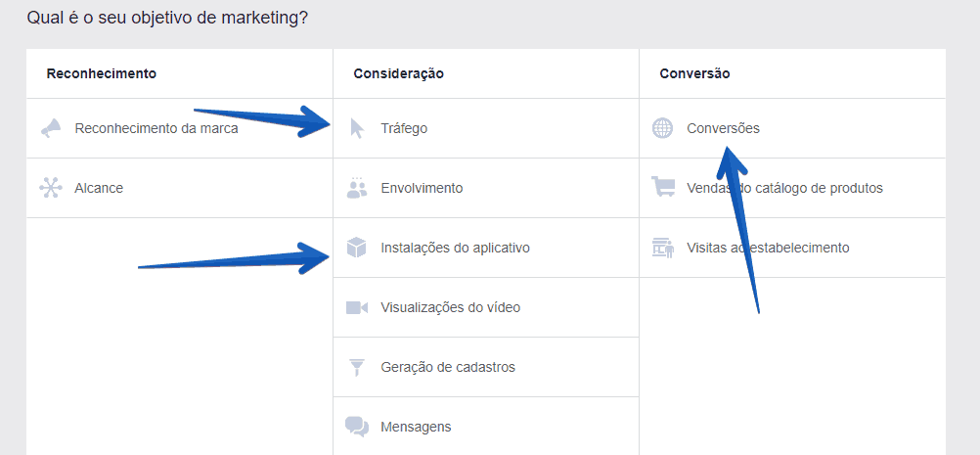The height and width of the screenshot is (455, 980).
Task: Click the funnel icon for Geração de cadastros
Action: (357, 367)
